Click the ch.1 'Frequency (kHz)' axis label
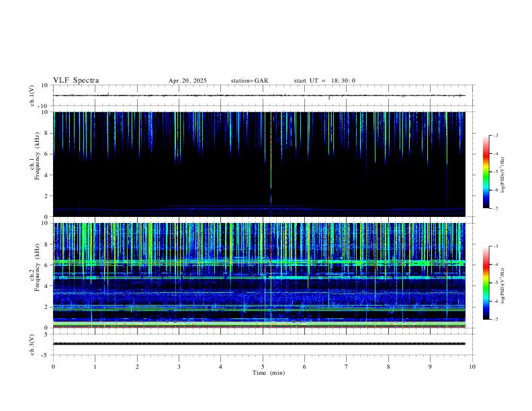The width and height of the screenshot is (532, 411). pos(37,156)
